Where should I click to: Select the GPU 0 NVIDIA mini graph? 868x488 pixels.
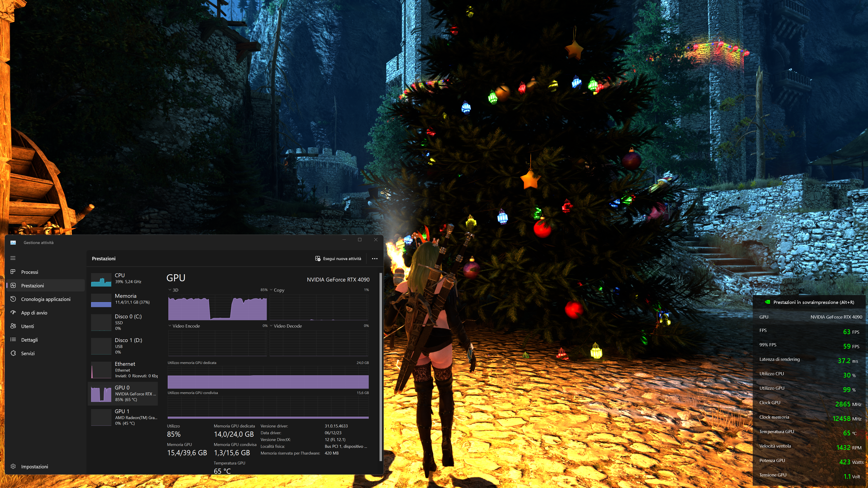pyautogui.click(x=101, y=394)
